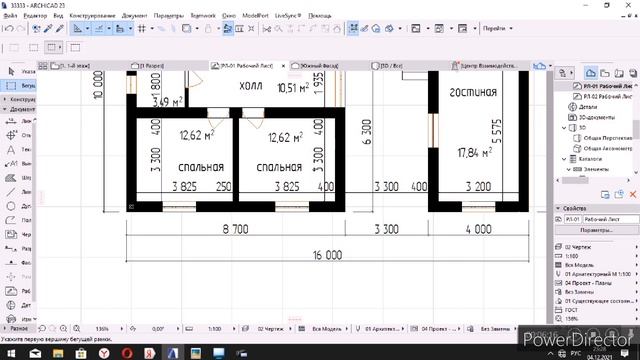This screenshot has height=360, width=640.
Task: Open scale 1:100 dropdown in status bar
Action: [234, 329]
